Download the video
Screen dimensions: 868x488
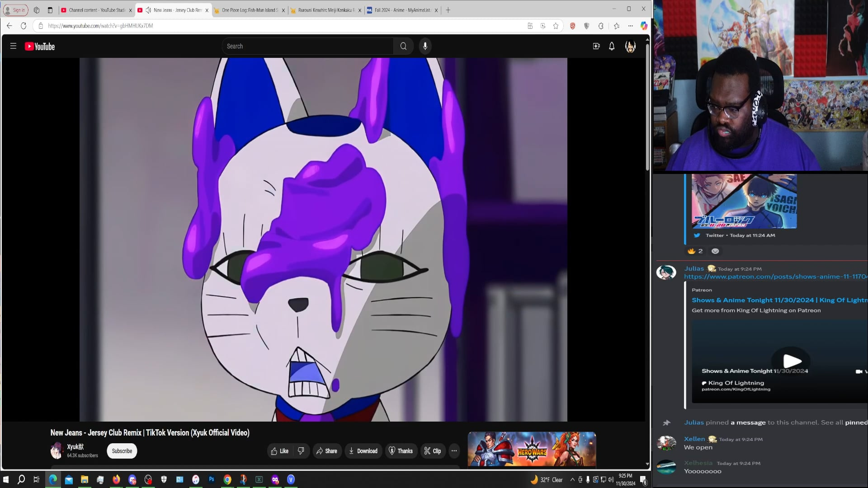363,451
